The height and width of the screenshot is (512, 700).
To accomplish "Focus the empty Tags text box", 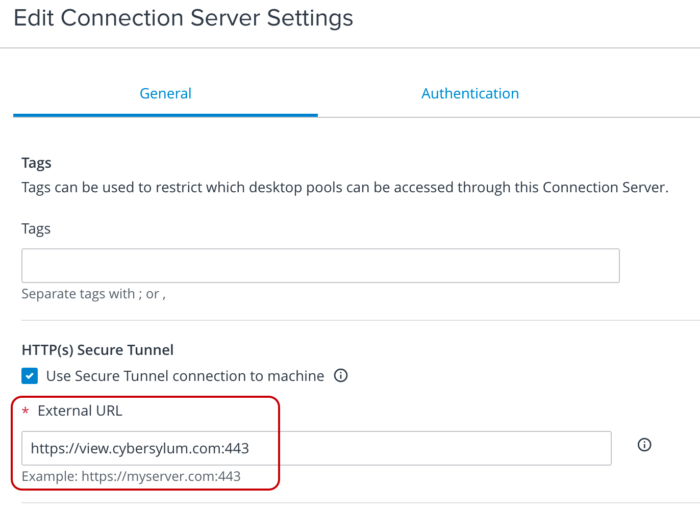I will click(x=320, y=266).
